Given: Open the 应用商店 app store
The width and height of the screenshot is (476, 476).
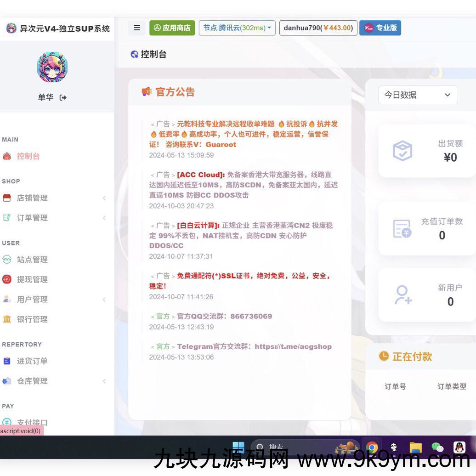Looking at the screenshot, I should click(172, 28).
